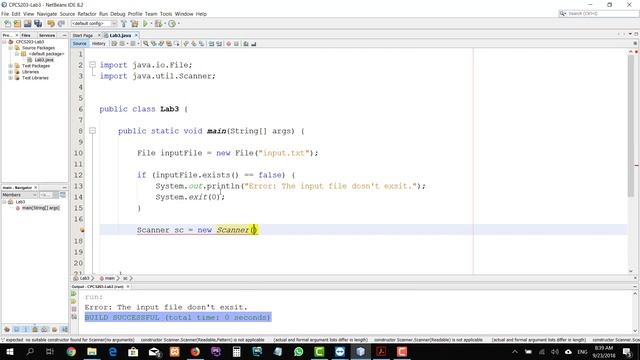Screen dimensions: 640x360
Task: Click the Debug Project toolbar icon
Action: (158, 24)
